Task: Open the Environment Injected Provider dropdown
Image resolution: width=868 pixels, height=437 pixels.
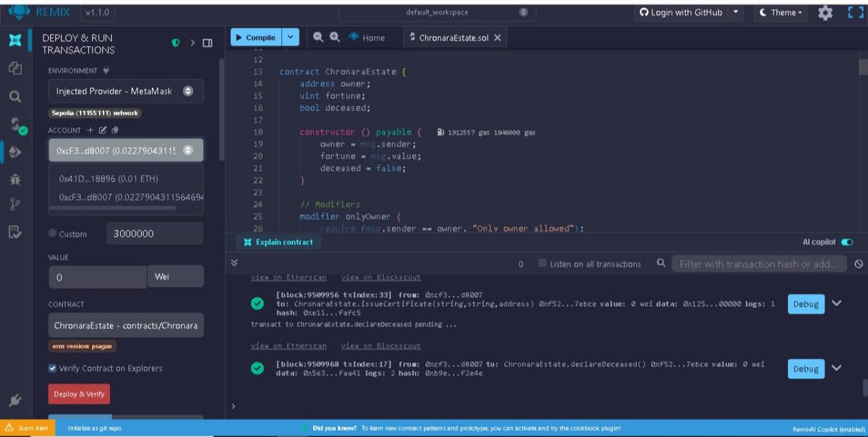Action: pyautogui.click(x=126, y=91)
